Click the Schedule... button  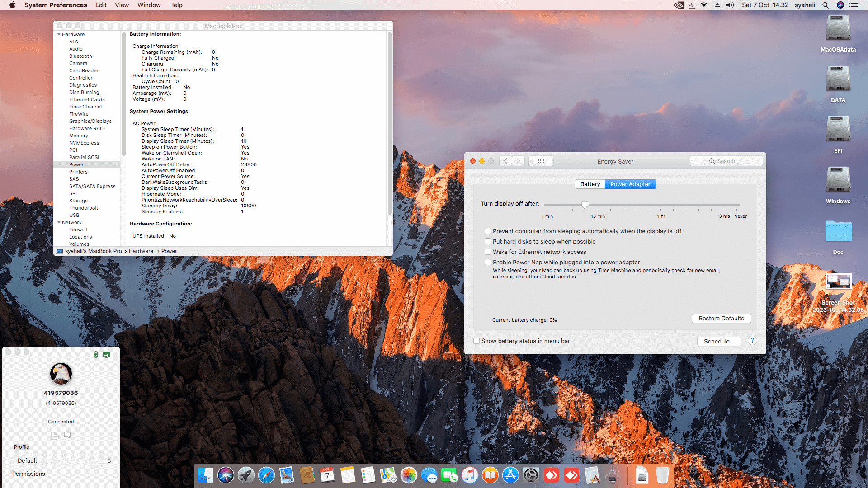pos(719,341)
